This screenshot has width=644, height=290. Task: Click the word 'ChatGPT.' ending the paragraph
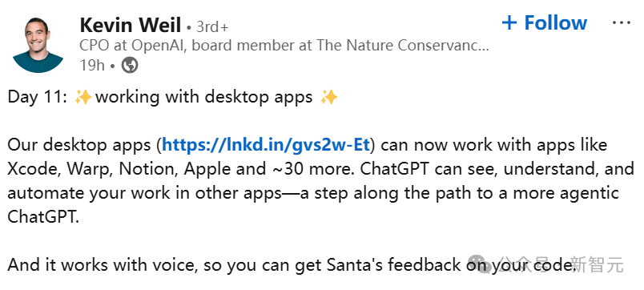coord(43,217)
